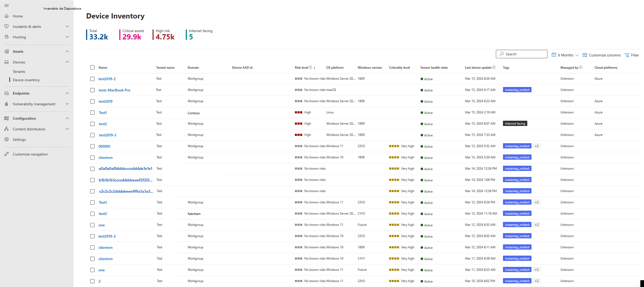644x287 pixels.
Task: Open Customize navigation option
Action: (30, 154)
